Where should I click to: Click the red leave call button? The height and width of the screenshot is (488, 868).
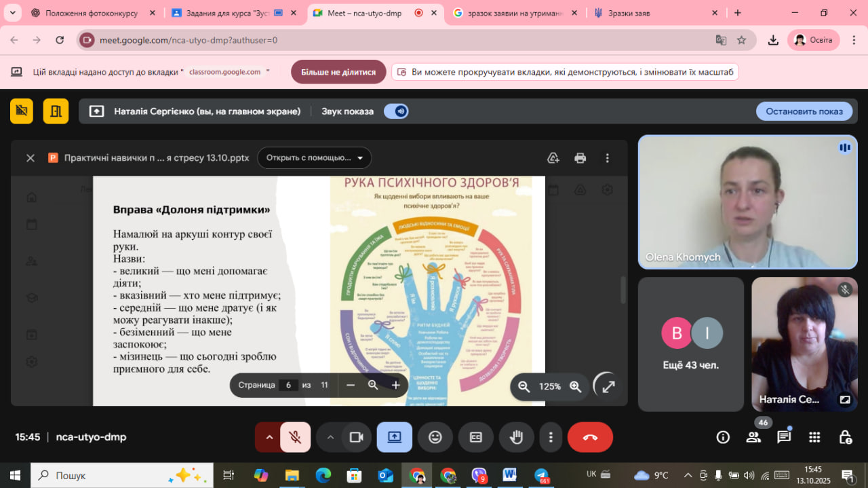pos(589,438)
